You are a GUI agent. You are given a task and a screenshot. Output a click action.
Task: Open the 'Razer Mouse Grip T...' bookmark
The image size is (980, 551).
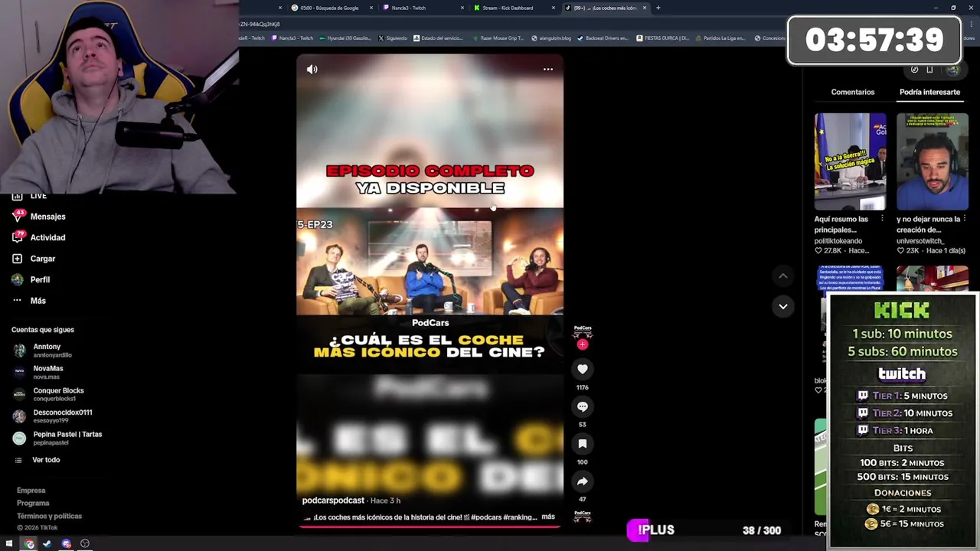pos(498,37)
